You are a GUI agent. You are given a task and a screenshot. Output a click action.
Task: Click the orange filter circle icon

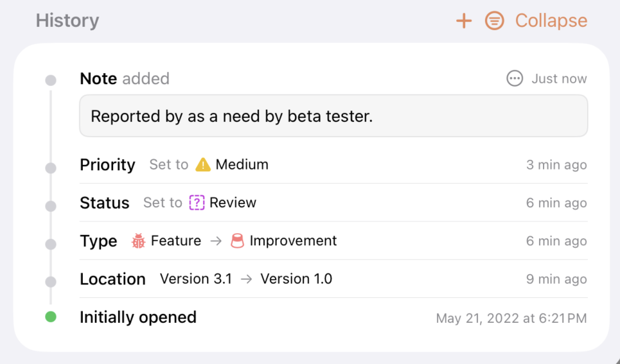point(495,21)
